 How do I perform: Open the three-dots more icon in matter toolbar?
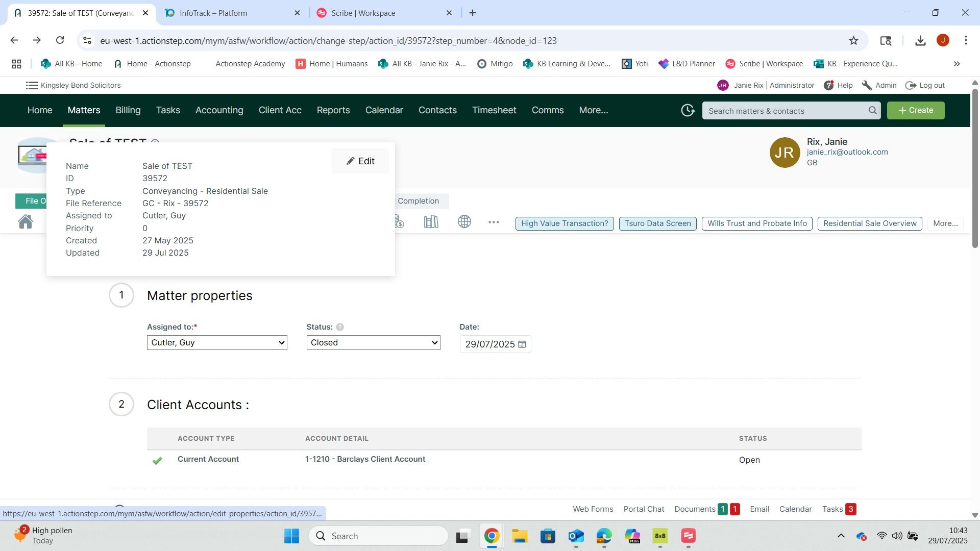click(493, 222)
